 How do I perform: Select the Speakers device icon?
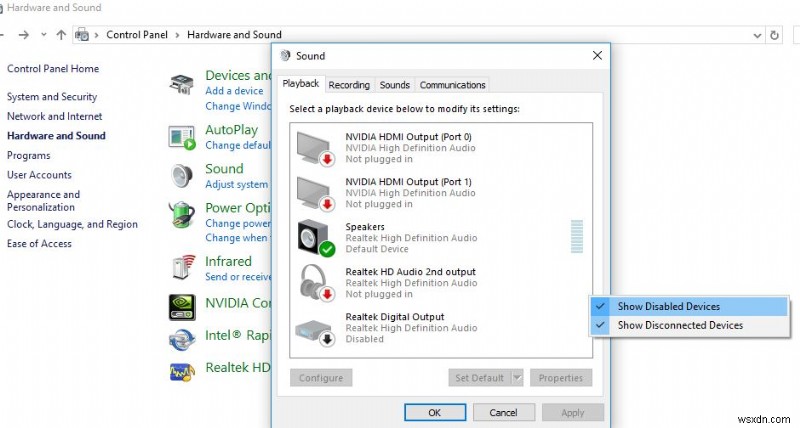pos(316,238)
